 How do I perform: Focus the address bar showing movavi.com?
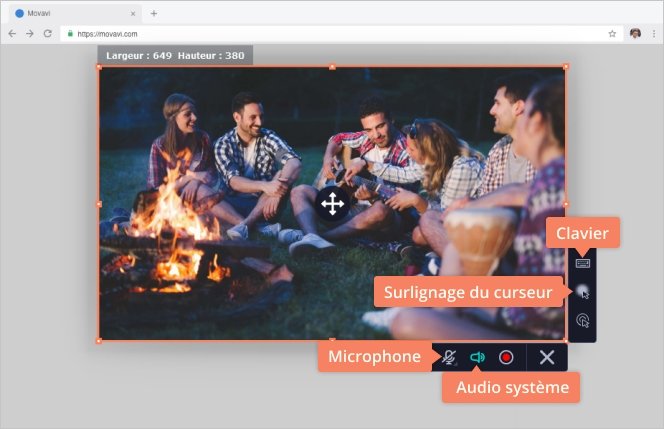point(341,33)
